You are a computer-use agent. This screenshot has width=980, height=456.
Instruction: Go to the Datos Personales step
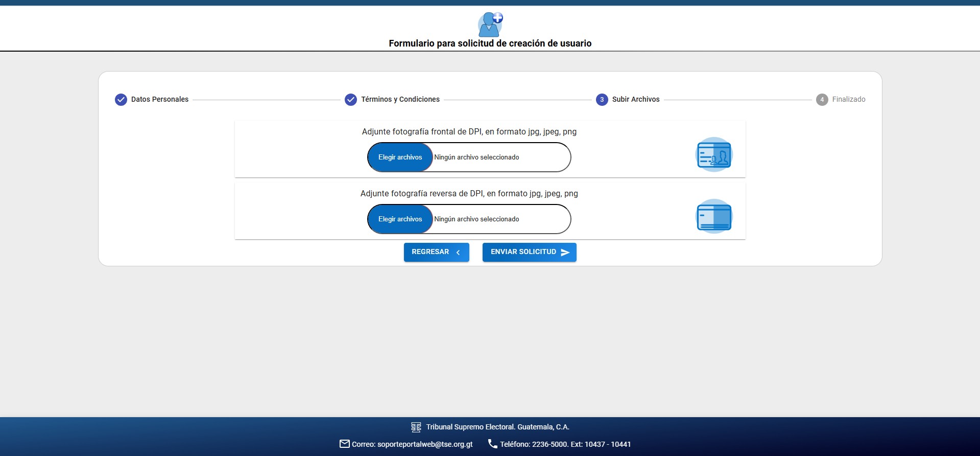[x=152, y=100]
